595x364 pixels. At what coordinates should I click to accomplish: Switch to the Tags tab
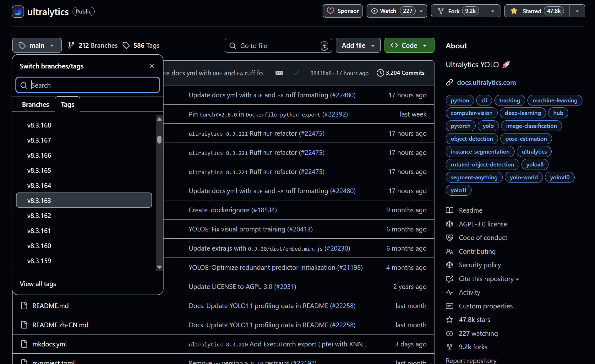[x=68, y=104]
